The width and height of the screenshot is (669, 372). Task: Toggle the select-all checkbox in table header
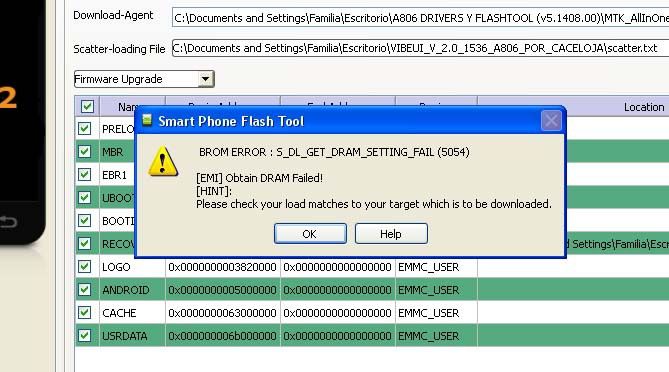(x=87, y=106)
